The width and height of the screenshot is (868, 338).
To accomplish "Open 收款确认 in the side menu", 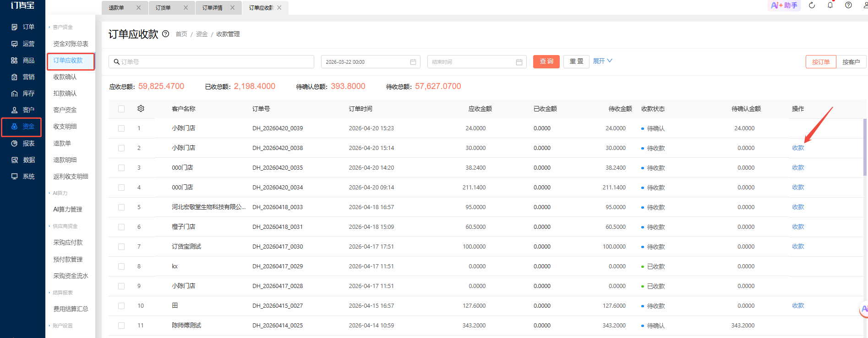I will click(x=65, y=77).
